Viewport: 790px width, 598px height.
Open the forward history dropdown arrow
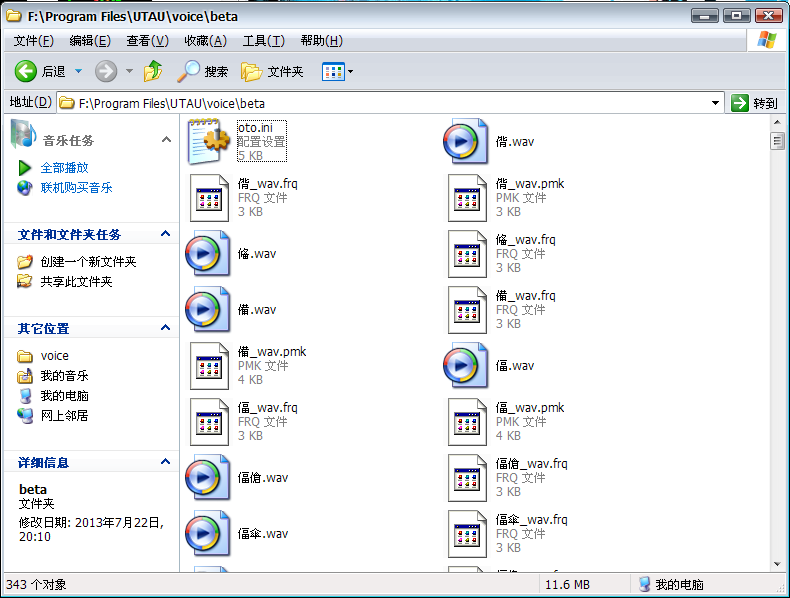[129, 72]
